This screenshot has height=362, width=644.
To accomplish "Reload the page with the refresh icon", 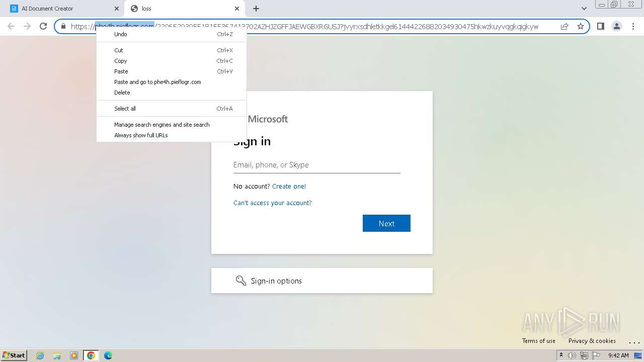I will click(43, 26).
